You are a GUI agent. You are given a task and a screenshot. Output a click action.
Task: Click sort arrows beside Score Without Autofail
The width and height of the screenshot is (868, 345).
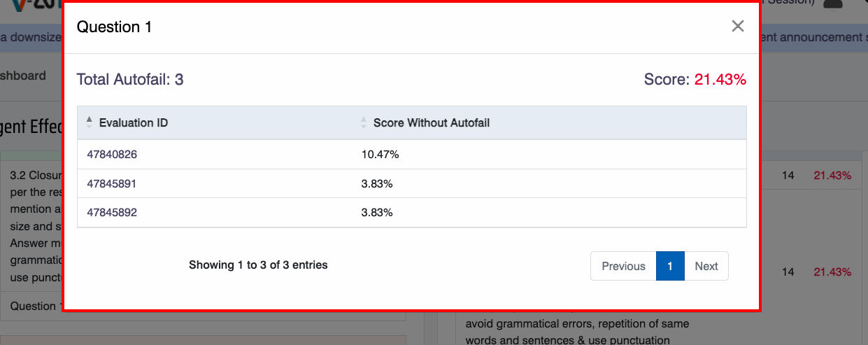tap(363, 122)
